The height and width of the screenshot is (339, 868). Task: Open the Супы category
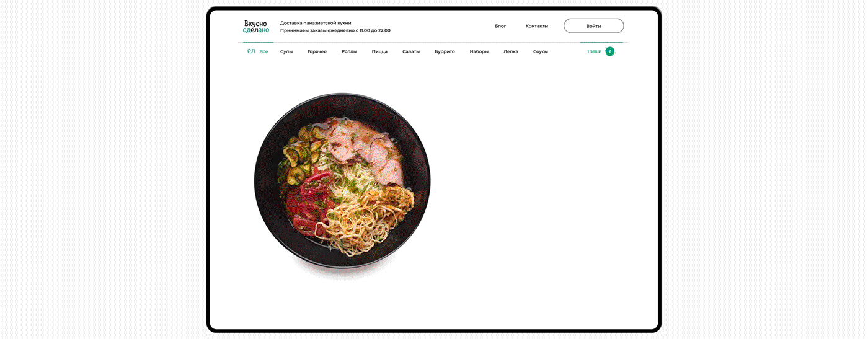pyautogui.click(x=286, y=51)
